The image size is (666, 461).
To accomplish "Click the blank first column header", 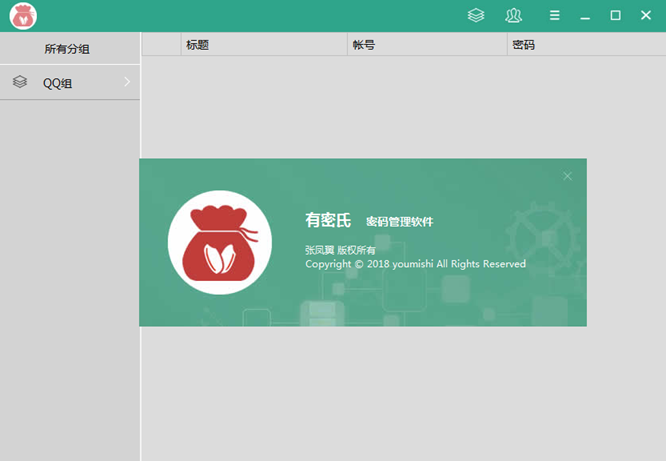I will [x=160, y=45].
